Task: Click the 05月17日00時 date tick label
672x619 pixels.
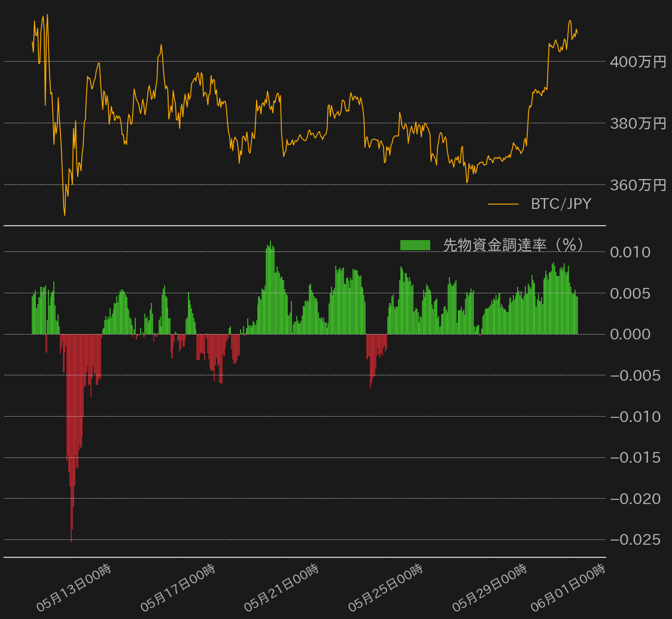Action: (x=178, y=588)
